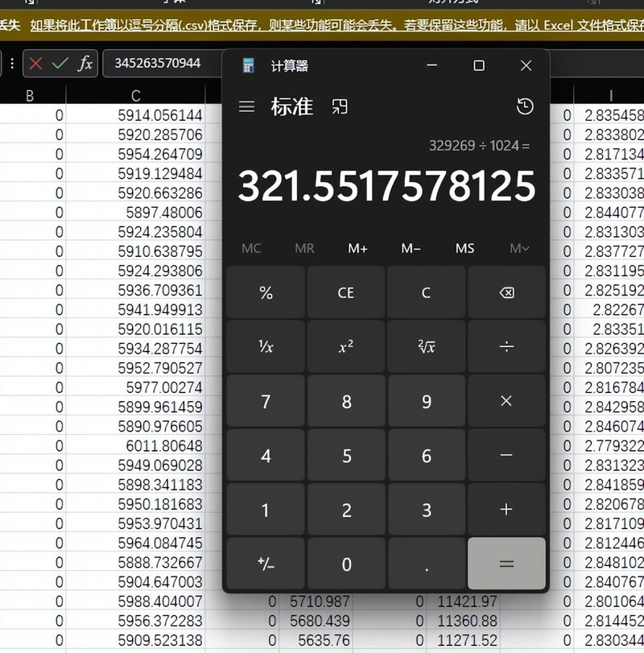Click digit 2 on Calculator keypad

pyautogui.click(x=346, y=510)
